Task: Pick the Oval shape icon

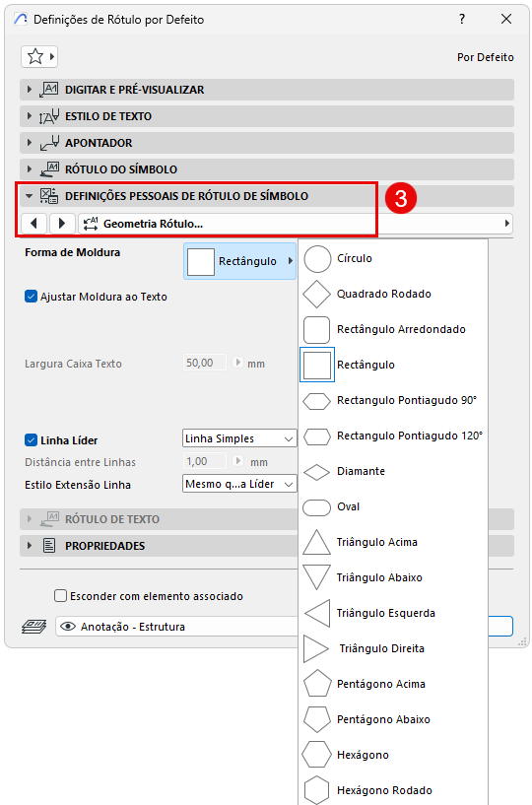Action: [x=317, y=507]
